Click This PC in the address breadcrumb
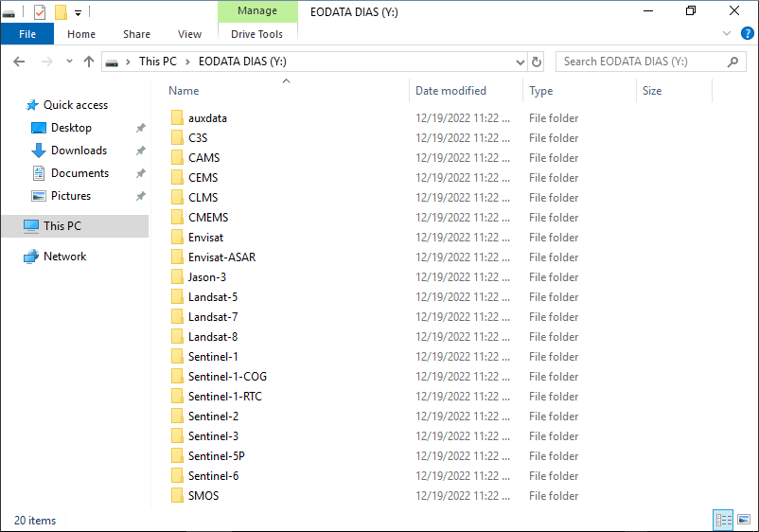This screenshot has height=532, width=759. coord(158,62)
